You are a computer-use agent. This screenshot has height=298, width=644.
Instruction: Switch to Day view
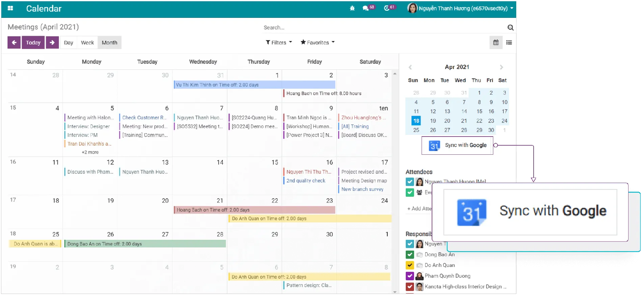point(69,43)
